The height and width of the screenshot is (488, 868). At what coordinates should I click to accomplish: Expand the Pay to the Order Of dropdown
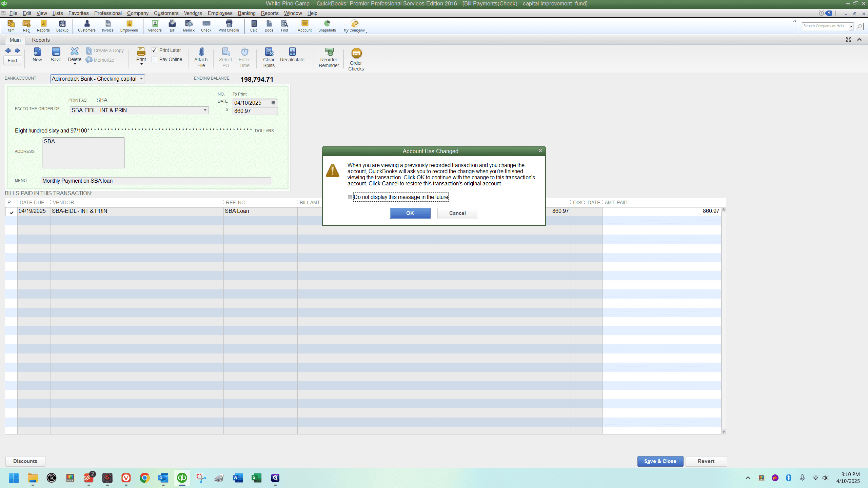click(205, 110)
